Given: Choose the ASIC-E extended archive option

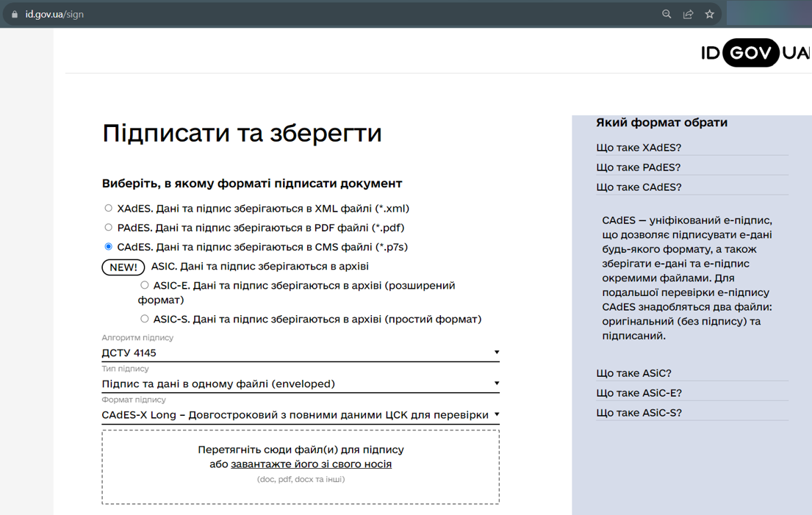Looking at the screenshot, I should 145,285.
